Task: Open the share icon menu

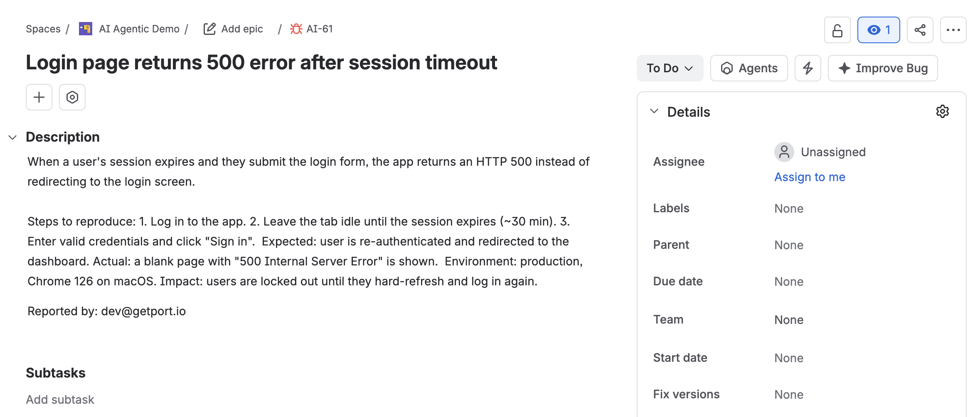Action: point(920,30)
